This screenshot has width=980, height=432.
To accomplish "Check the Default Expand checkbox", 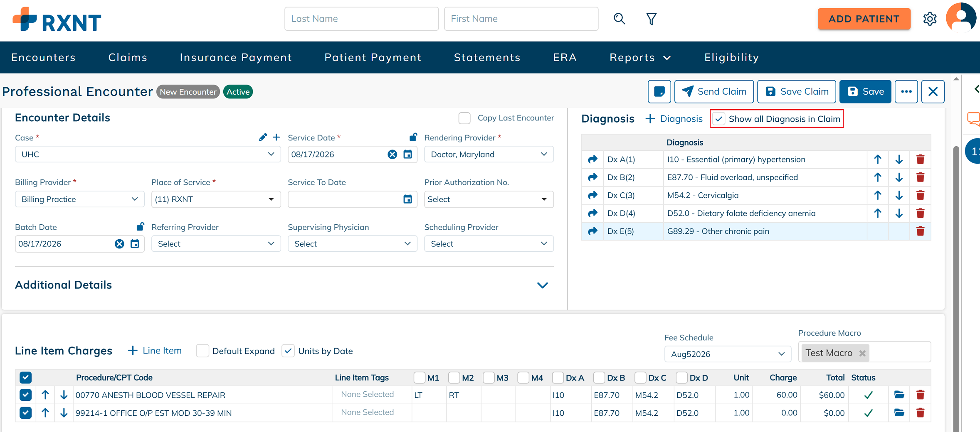I will (202, 351).
